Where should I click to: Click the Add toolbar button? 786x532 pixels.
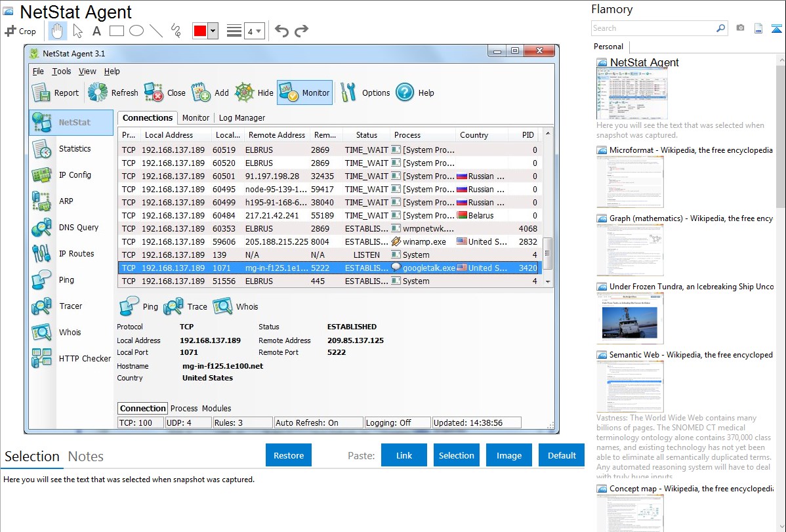209,92
